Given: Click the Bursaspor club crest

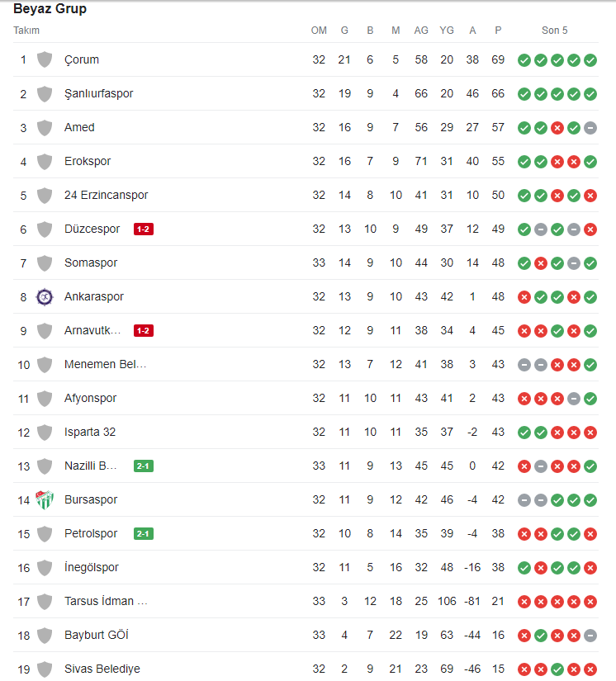Looking at the screenshot, I should (45, 500).
